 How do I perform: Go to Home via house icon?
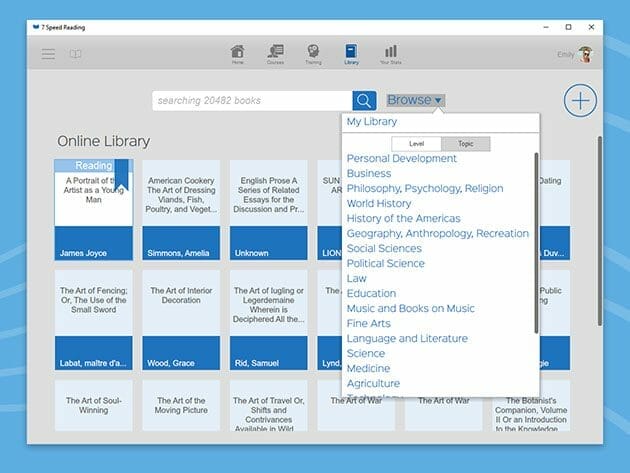237,52
